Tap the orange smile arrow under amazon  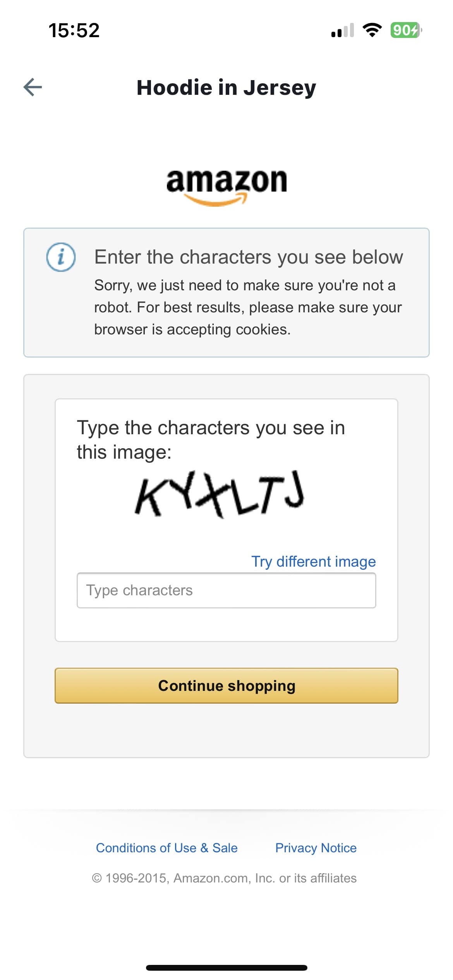click(x=217, y=200)
